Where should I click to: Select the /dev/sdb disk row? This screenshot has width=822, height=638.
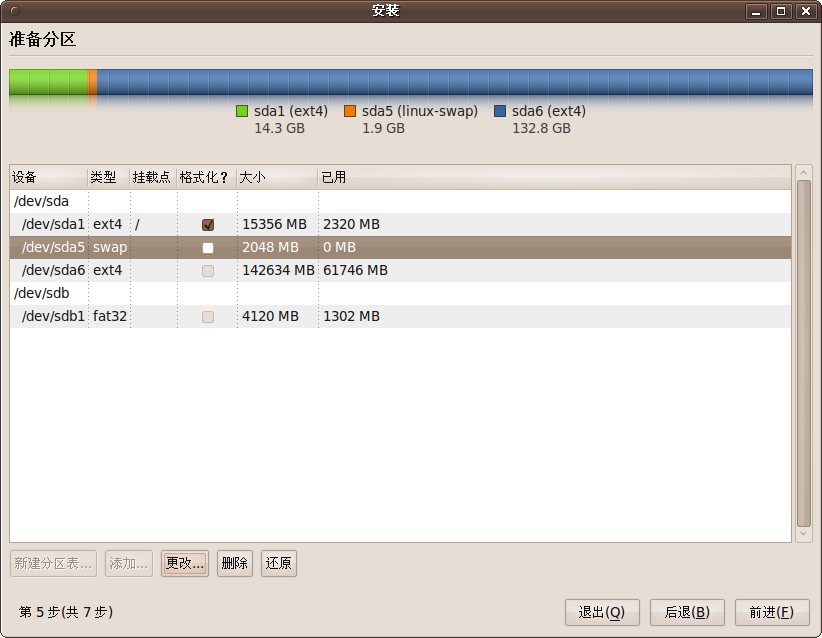[400, 294]
